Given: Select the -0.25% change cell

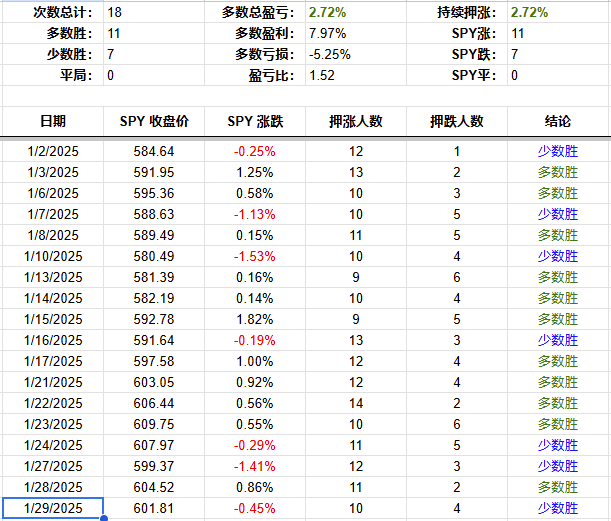Looking at the screenshot, I should pyautogui.click(x=255, y=151).
